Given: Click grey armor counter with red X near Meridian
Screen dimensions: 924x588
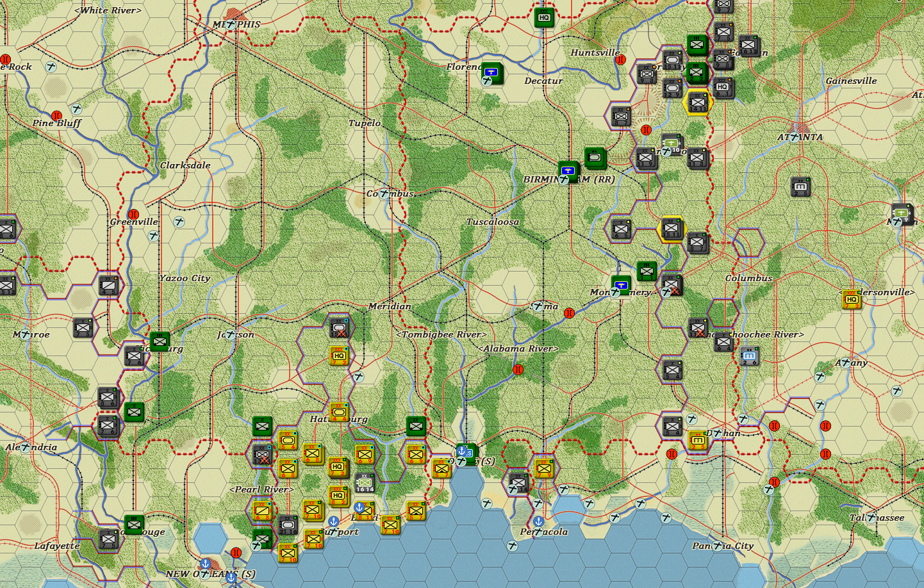Looking at the screenshot, I should coord(339,327).
